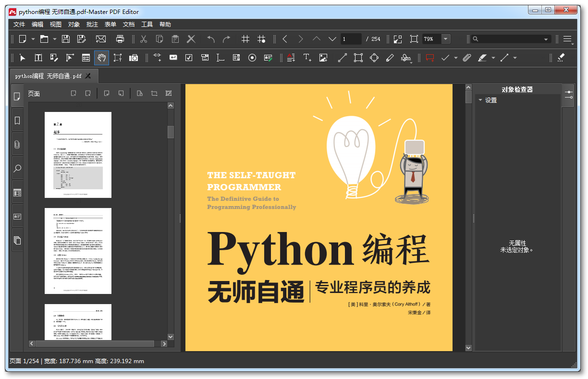This screenshot has width=588, height=379.
Task: Select the Snapshot camera tool
Action: click(134, 58)
